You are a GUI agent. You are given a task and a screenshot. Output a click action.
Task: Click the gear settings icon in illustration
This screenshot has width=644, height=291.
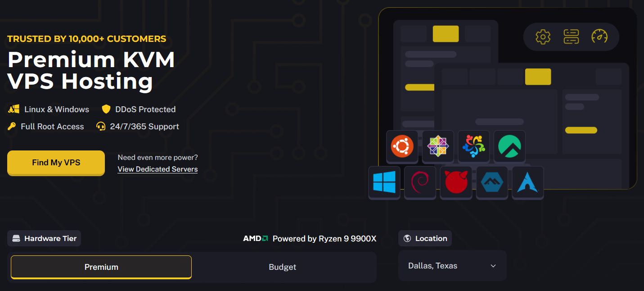click(x=543, y=37)
